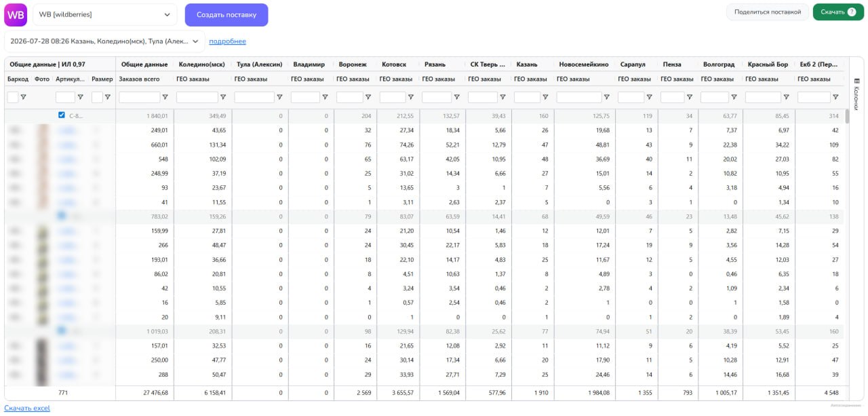Select the Новосемейкино column header

pos(584,64)
